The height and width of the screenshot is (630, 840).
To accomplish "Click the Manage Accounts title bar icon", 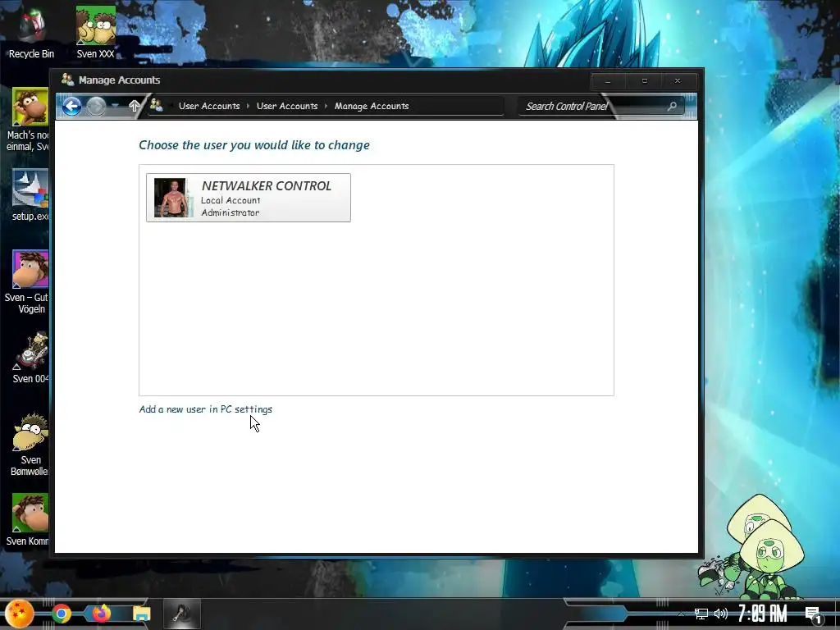I will [67, 80].
